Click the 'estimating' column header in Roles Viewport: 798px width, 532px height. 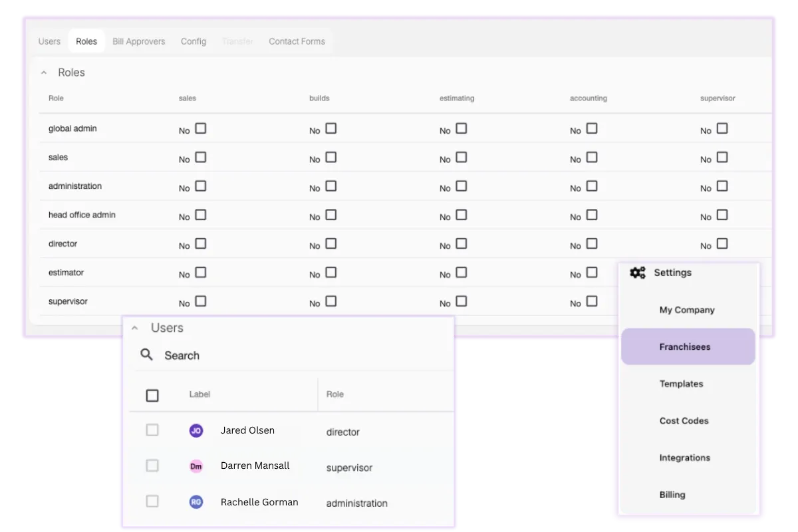point(457,98)
